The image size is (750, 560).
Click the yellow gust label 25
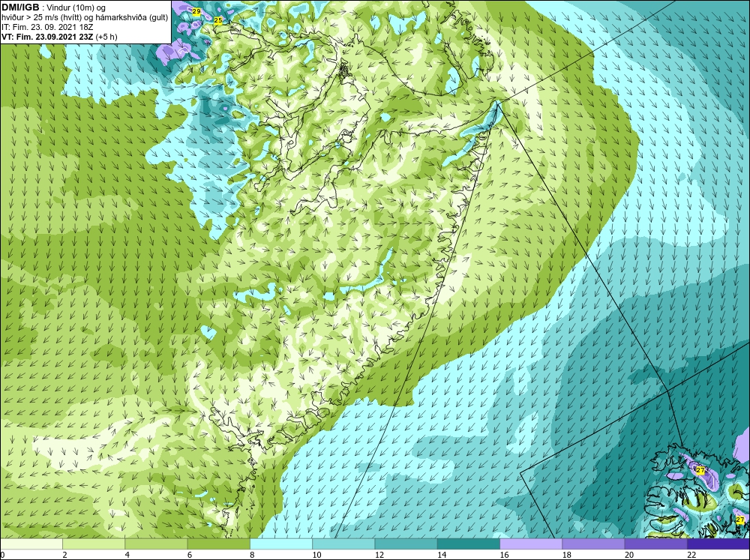(218, 20)
